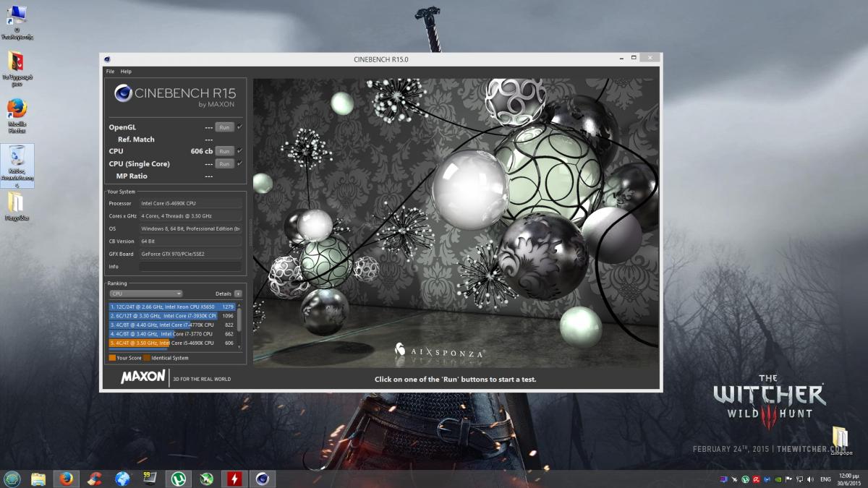Launch CCleaner from the taskbar
868x488 pixels.
[94, 479]
